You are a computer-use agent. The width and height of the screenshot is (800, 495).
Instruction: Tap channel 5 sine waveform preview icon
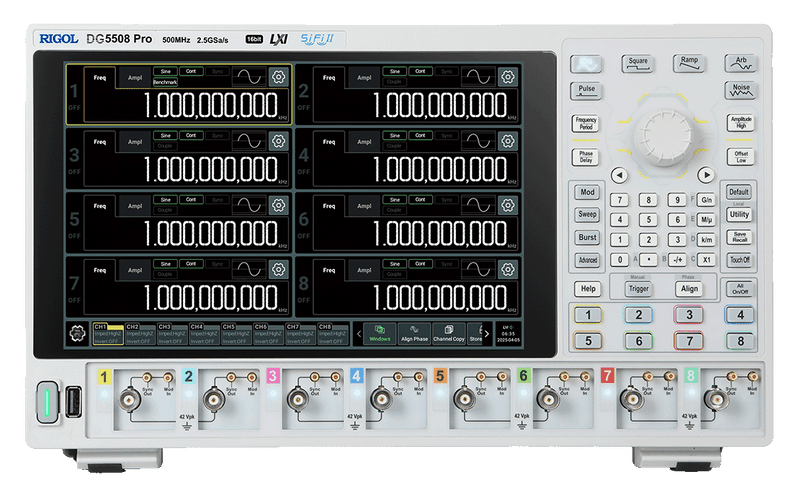point(249,206)
